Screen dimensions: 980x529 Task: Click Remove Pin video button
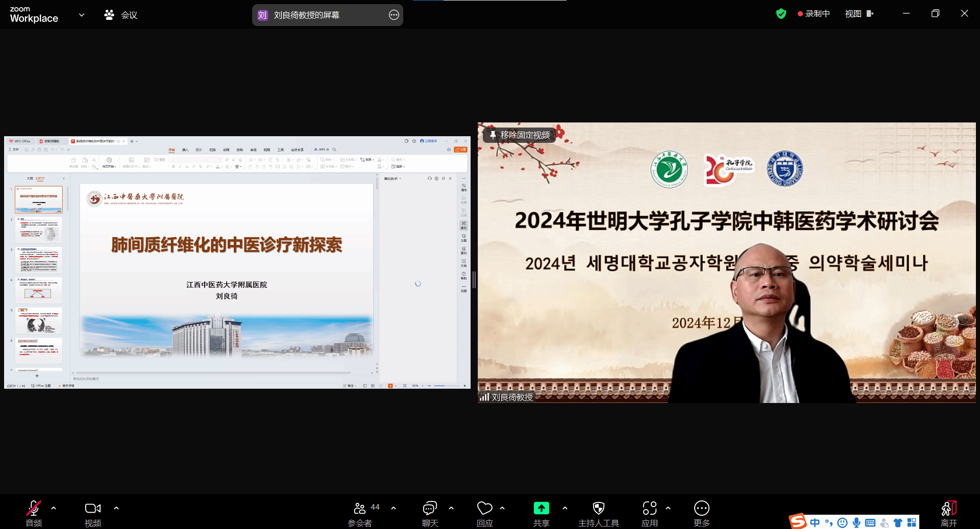pyautogui.click(x=520, y=135)
